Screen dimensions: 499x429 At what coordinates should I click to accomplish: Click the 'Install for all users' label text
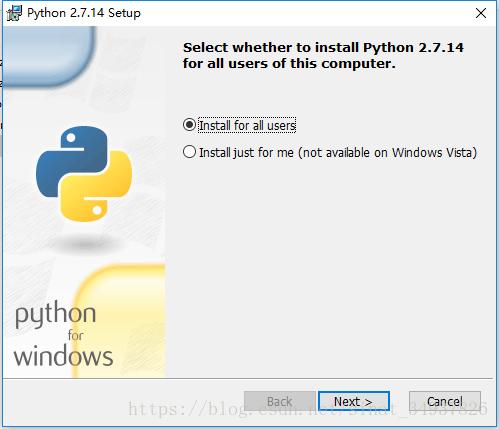pos(247,125)
